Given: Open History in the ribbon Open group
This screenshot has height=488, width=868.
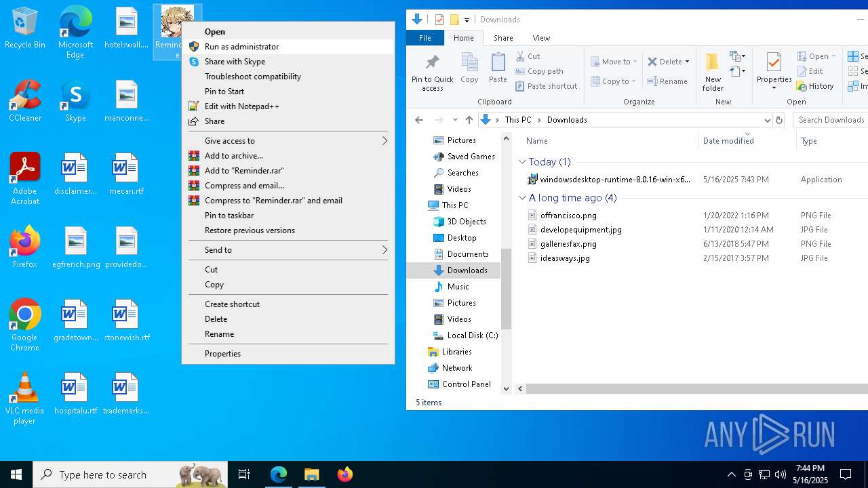Looking at the screenshot, I should click(815, 86).
